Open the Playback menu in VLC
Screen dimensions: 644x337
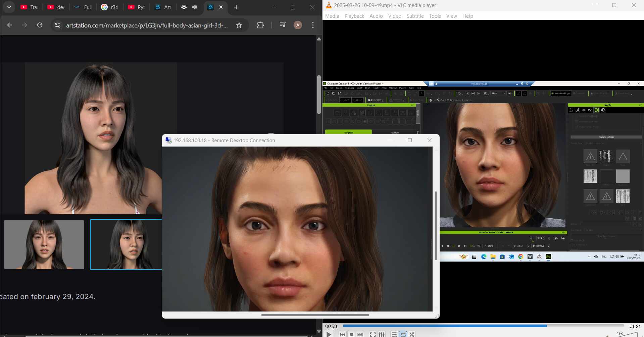[x=354, y=16]
